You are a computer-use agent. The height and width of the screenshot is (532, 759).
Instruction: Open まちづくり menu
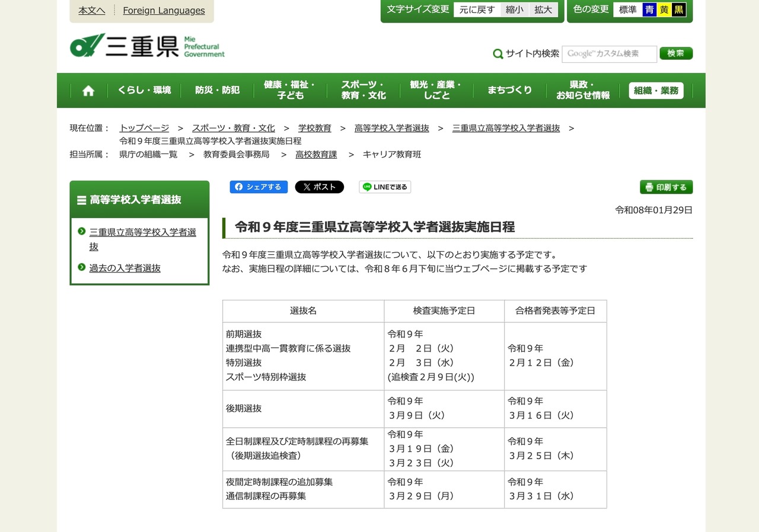510,90
